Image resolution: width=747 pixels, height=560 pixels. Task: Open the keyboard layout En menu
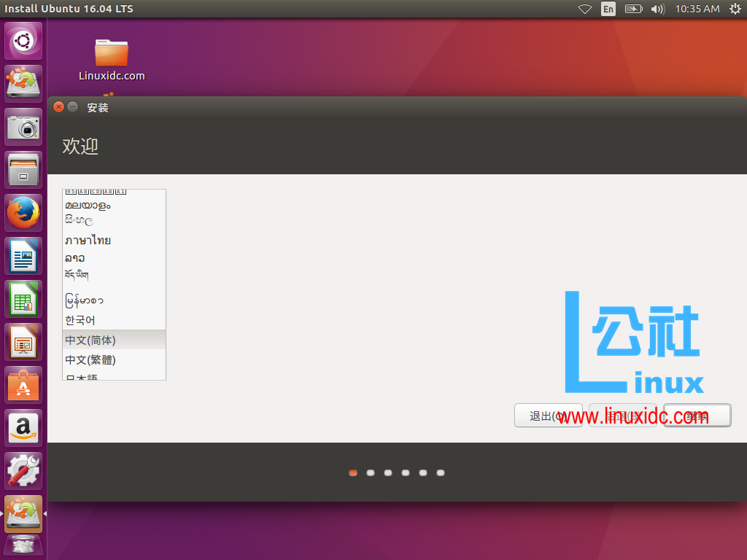(x=608, y=9)
